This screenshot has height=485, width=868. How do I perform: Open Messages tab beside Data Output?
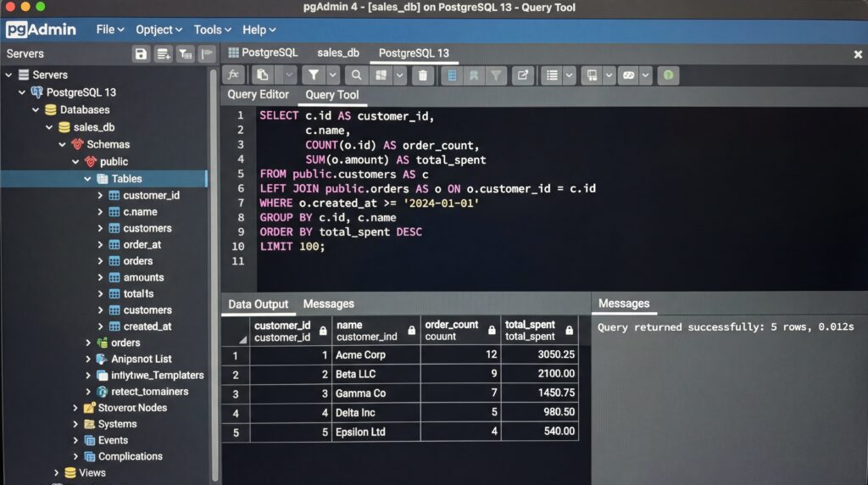click(328, 304)
